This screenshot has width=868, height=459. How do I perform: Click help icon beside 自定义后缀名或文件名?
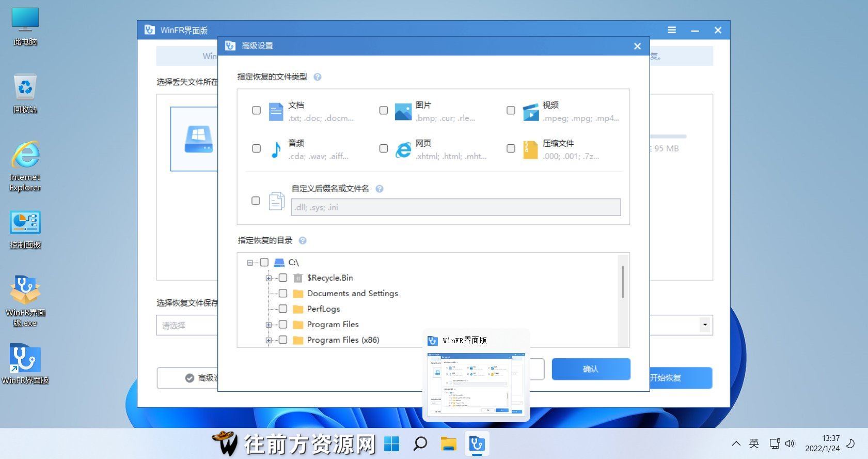click(x=380, y=189)
